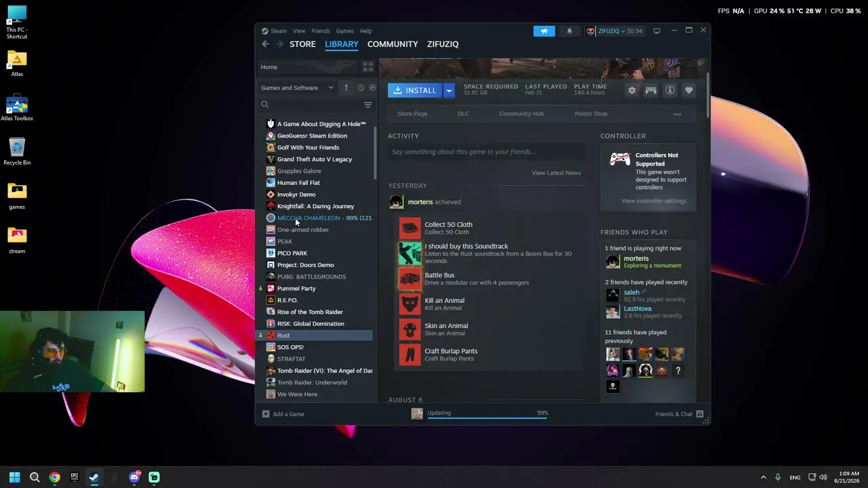Go back with the left arrow

point(265,44)
